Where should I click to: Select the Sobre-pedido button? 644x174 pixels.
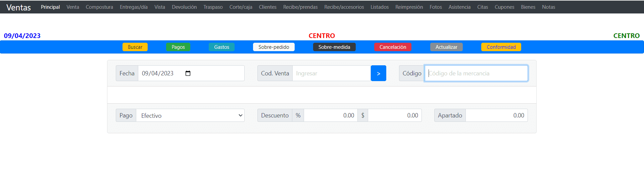(x=274, y=47)
